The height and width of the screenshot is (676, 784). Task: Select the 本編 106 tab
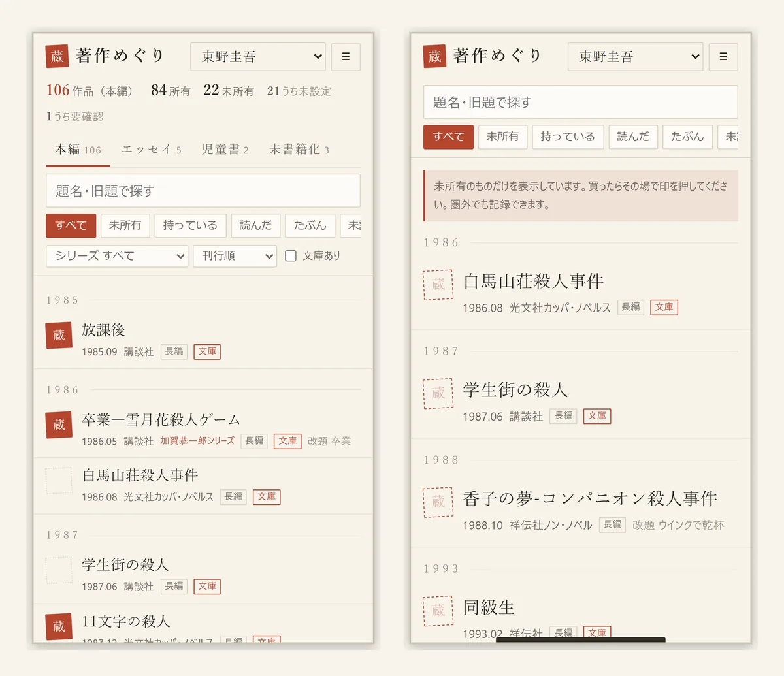click(78, 150)
